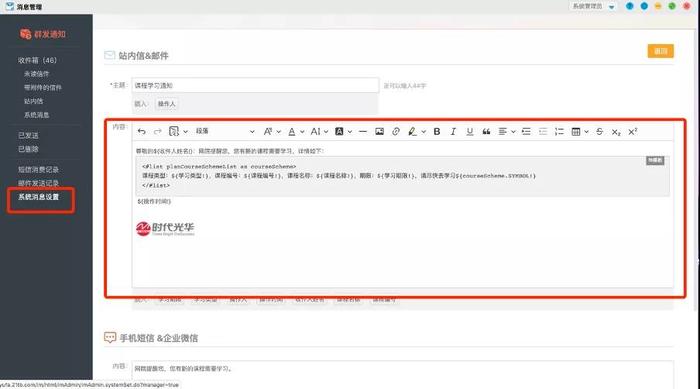700x389 pixels.
Task: Click the gray button on the code block
Action: (x=655, y=160)
